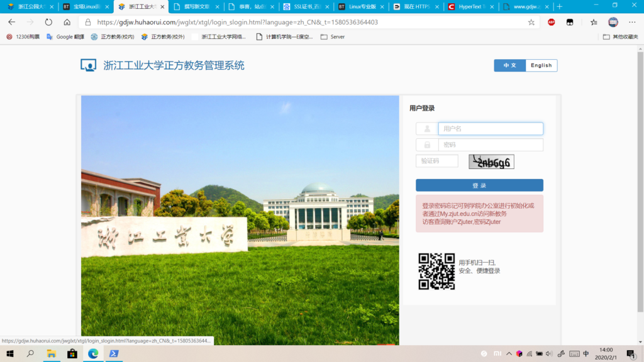Click the browser address bar URL
The image size is (644, 362).
(237, 22)
